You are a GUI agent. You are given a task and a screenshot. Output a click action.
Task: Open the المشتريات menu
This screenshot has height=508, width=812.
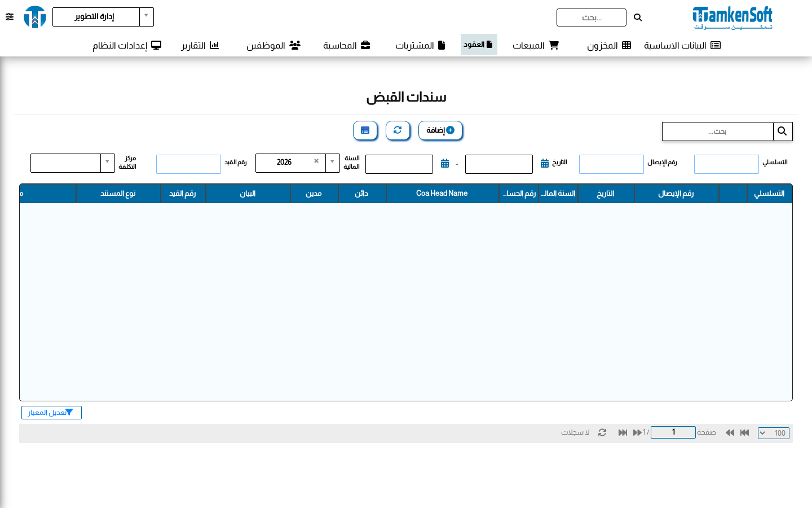(420, 45)
